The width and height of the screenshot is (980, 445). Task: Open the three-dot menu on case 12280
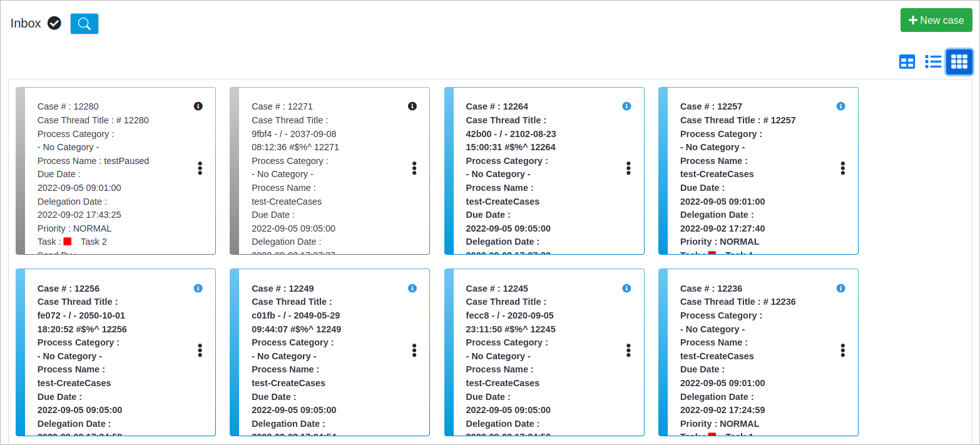(x=200, y=168)
